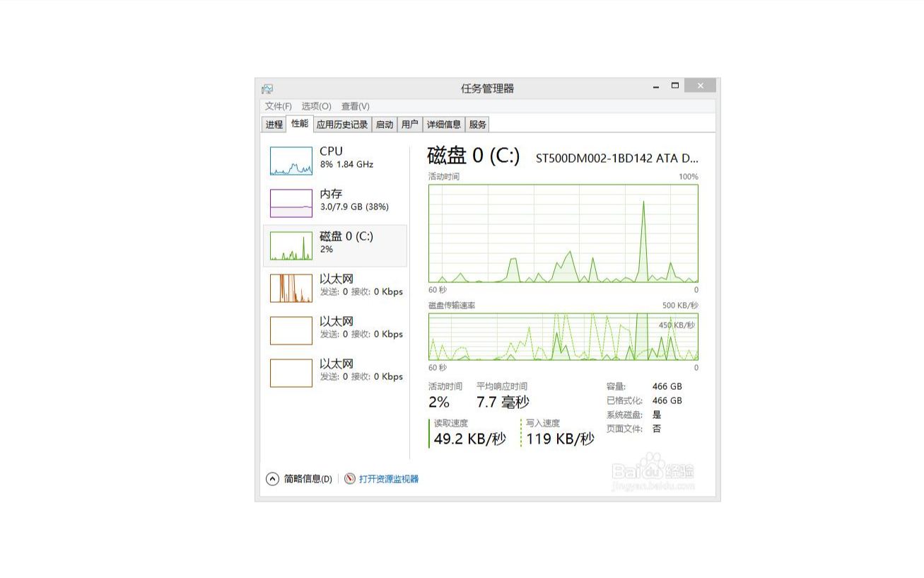Click the 磁盘 0 (C:) heading
924x578 pixels.
[474, 156]
